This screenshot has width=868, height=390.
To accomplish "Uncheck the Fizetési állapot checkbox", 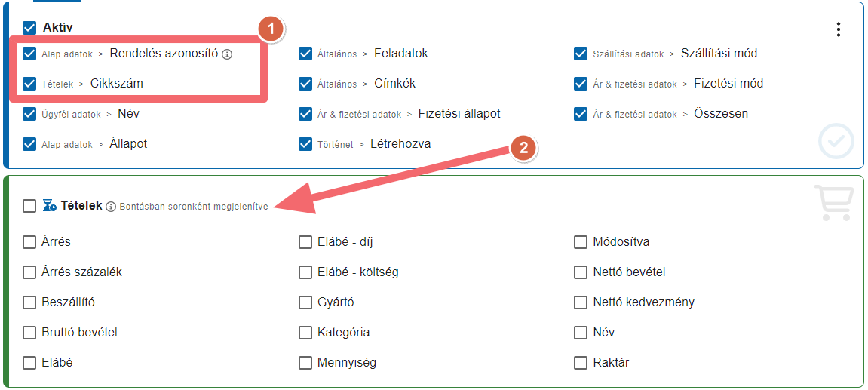I will pyautogui.click(x=305, y=114).
